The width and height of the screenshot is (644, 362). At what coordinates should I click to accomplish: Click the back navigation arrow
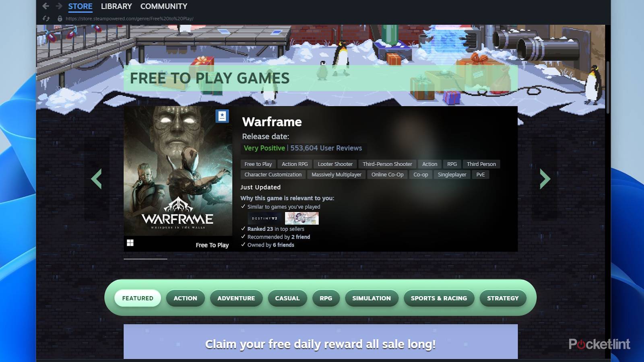[x=45, y=6]
